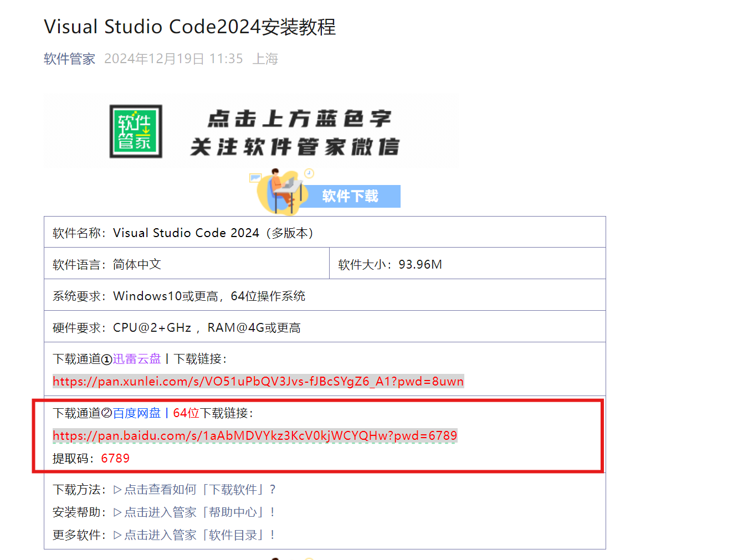
Task: Click the 上海 location text
Action: pyautogui.click(x=265, y=59)
